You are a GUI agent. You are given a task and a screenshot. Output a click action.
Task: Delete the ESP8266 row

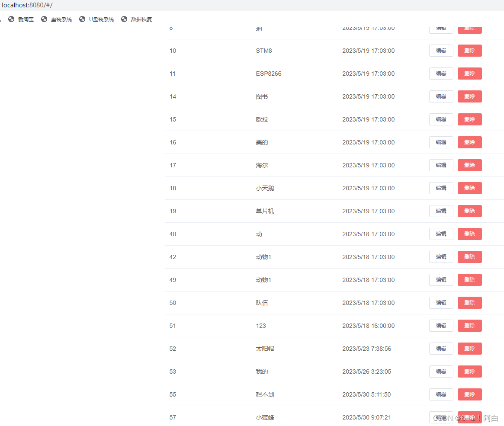click(470, 74)
